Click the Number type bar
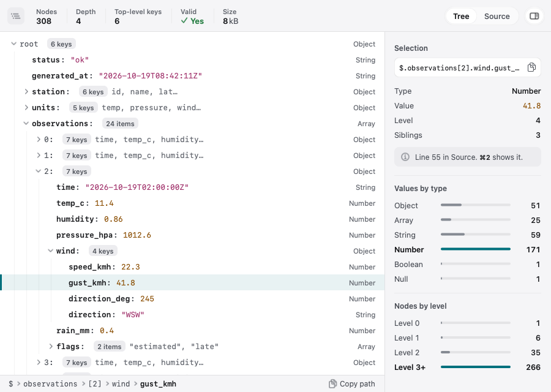This screenshot has width=551, height=392. point(476,249)
